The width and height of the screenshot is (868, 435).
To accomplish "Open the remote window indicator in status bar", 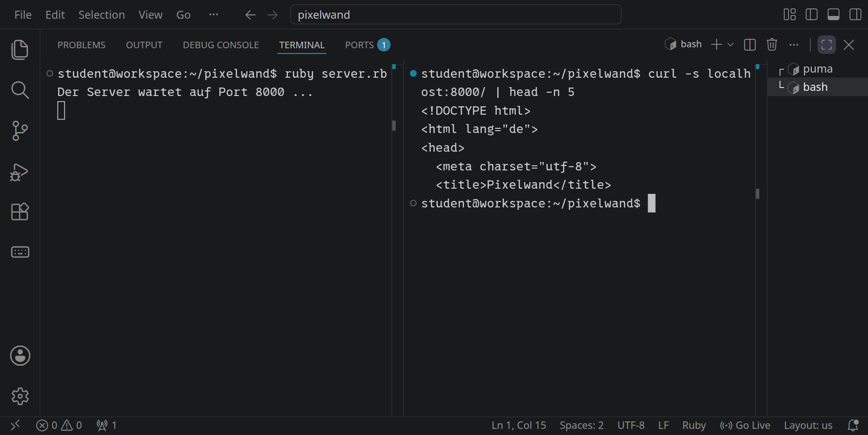I will [15, 425].
